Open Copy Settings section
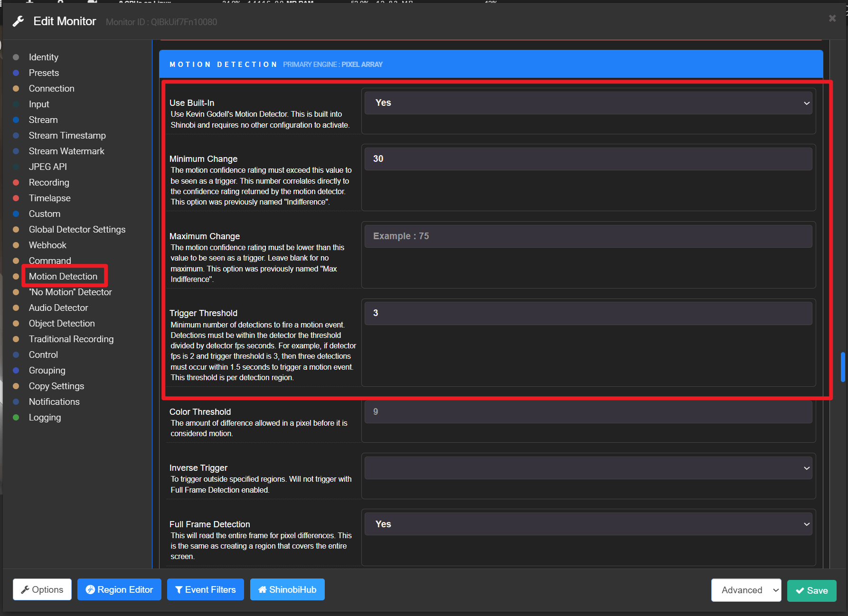 [57, 386]
